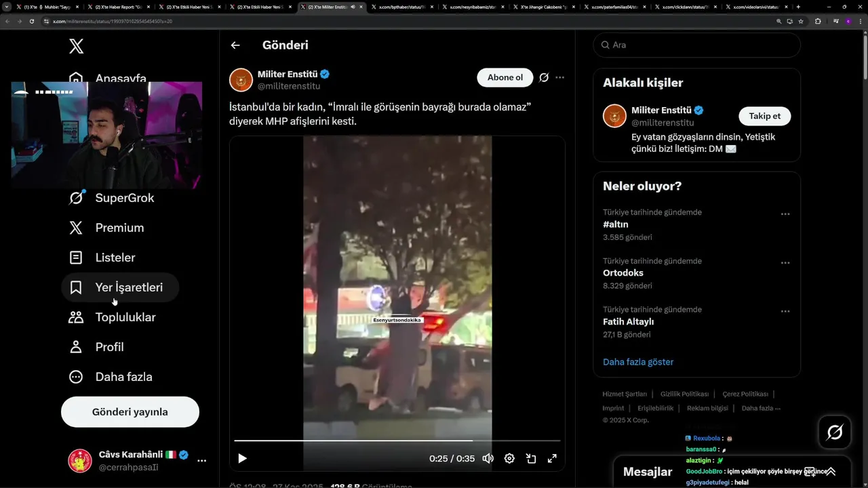
Task: Open Çerez Politikası link
Action: coord(745,394)
